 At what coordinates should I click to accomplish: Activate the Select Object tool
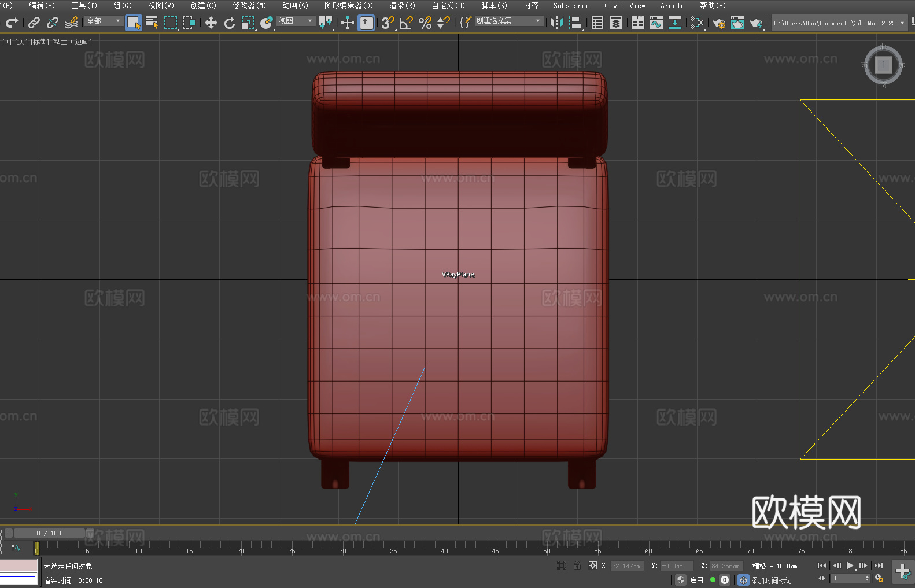pyautogui.click(x=134, y=23)
